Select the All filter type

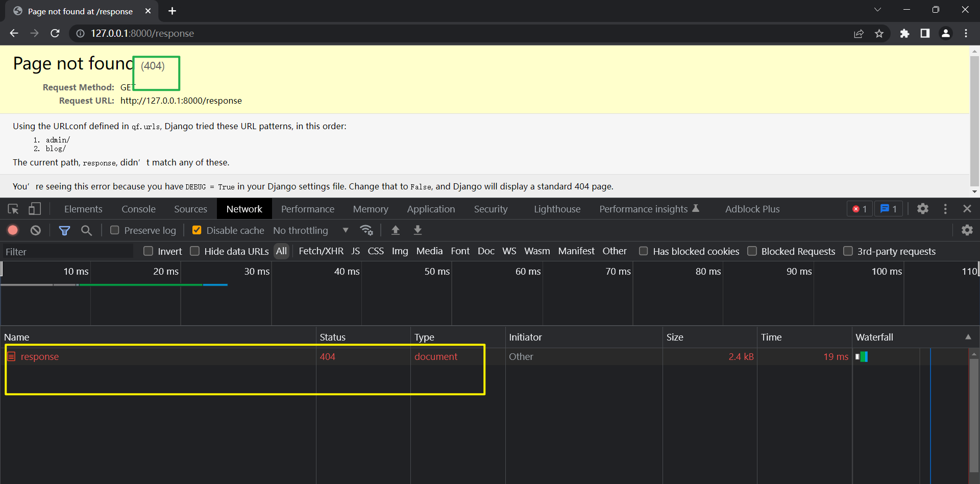(x=281, y=251)
